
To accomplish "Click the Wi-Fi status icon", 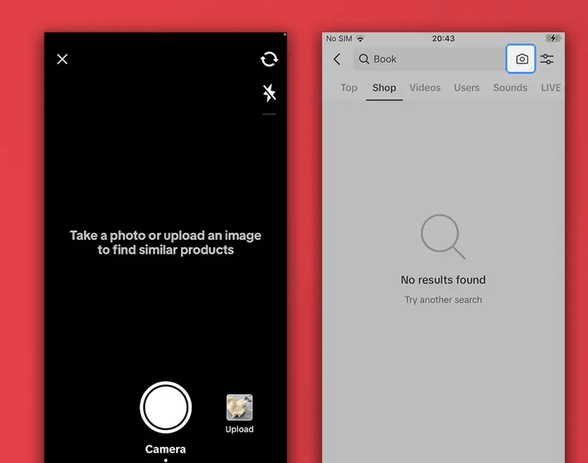I will (360, 38).
